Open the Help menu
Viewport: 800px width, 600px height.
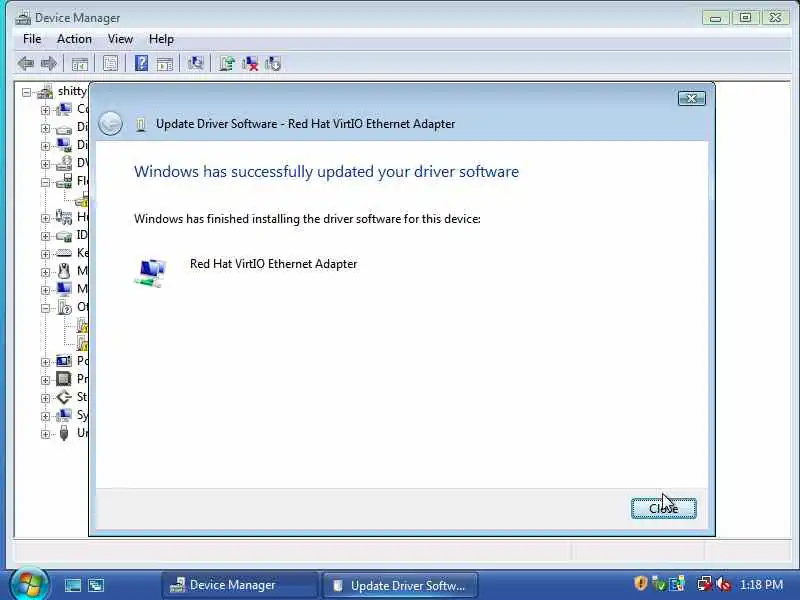[161, 39]
